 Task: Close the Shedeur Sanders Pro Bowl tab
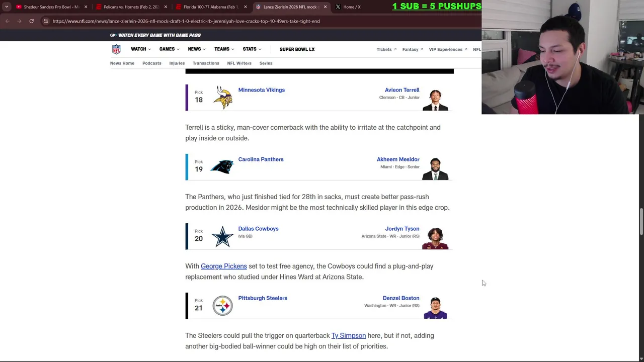(86, 7)
